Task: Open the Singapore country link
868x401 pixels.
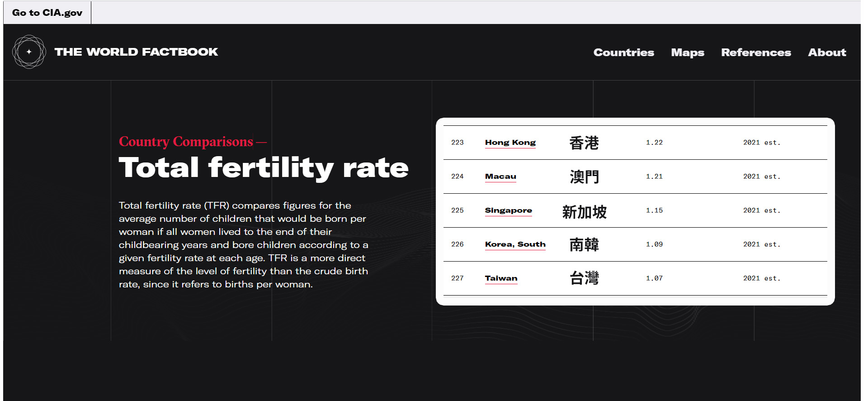Action: coord(508,210)
